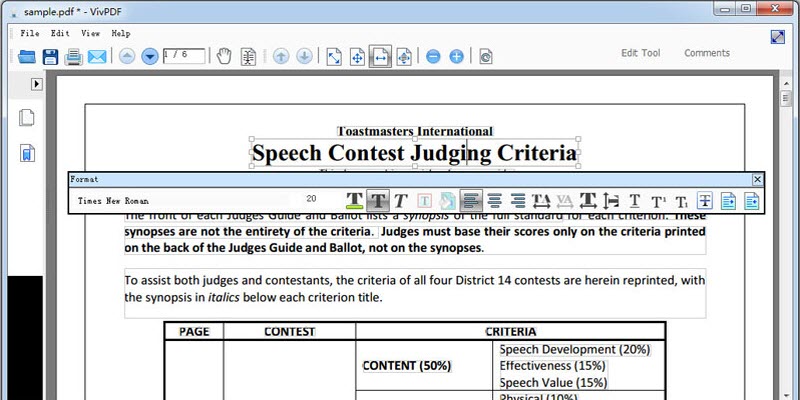The width and height of the screenshot is (800, 400).
Task: Go to next page arrow
Action: click(150, 56)
